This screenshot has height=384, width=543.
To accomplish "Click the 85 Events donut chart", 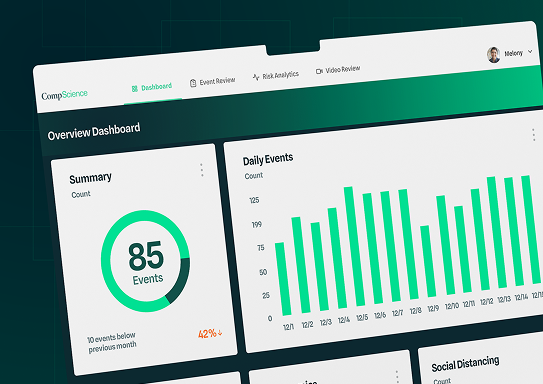I will click(145, 261).
